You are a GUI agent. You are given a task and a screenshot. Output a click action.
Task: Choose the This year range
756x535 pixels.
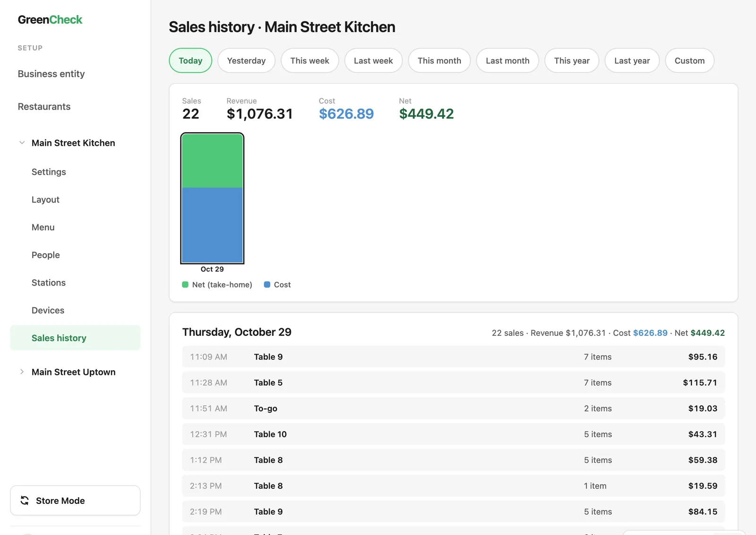(572, 60)
